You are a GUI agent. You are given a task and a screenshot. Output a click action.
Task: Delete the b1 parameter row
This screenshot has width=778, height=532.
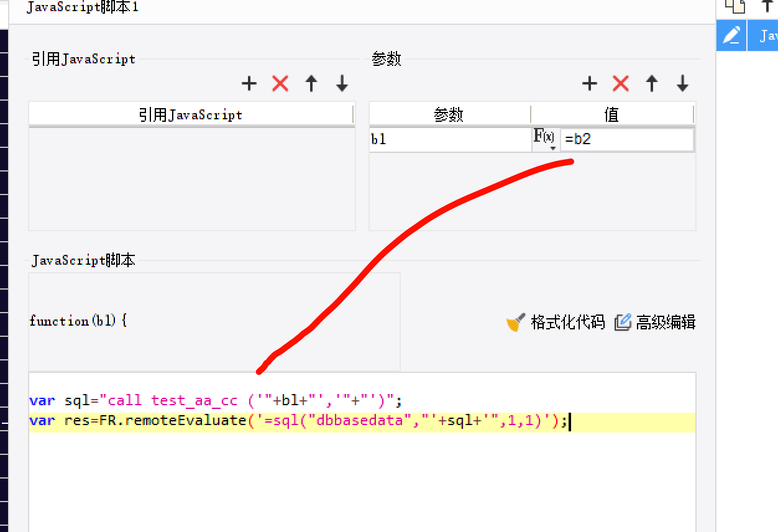coord(620,83)
